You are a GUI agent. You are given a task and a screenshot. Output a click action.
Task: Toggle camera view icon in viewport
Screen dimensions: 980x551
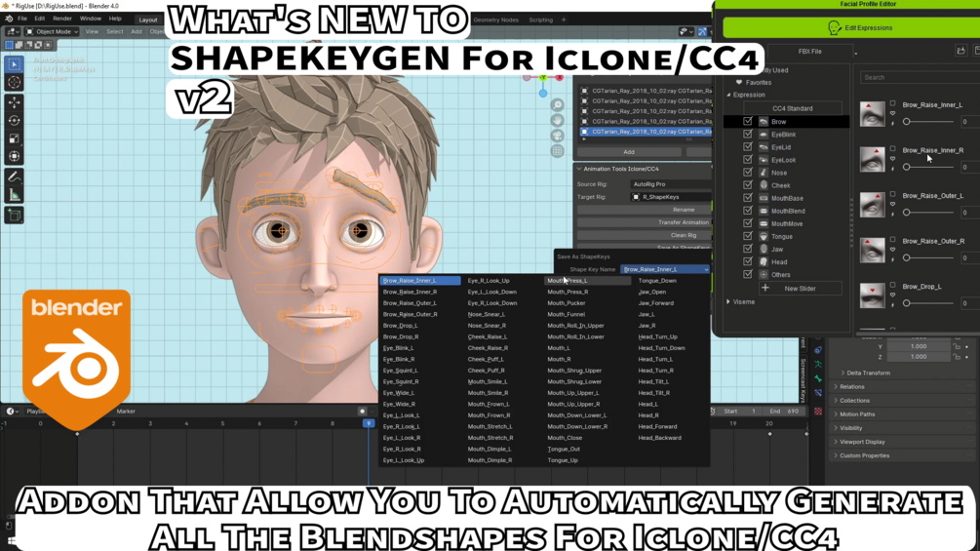pyautogui.click(x=557, y=136)
